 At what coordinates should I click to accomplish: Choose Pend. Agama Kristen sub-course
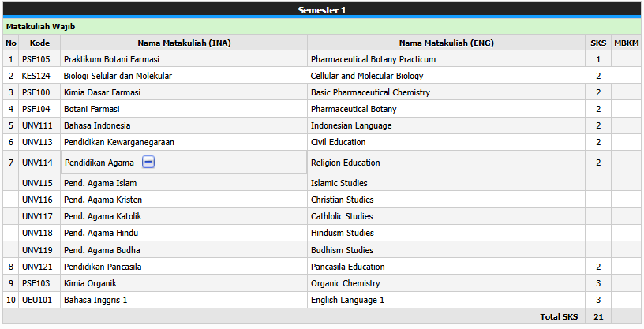(x=103, y=200)
